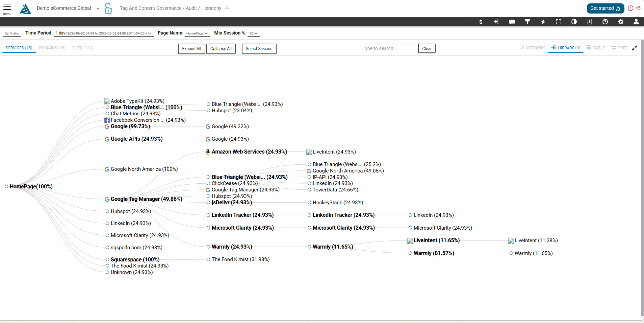Click the Tag And Content Governance breadcrumb
This screenshot has height=323, width=644.
[151, 8]
